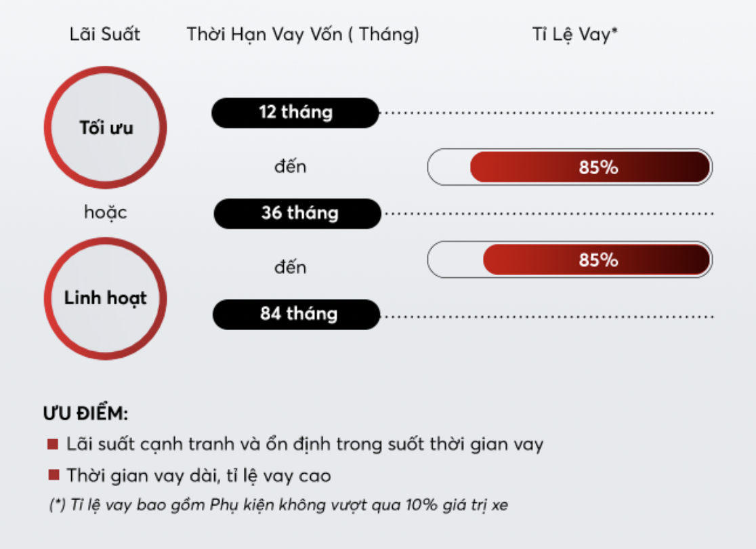The width and height of the screenshot is (756, 549).
Task: Click the 85% bar between 36 and 84 tháng
Action: click(x=596, y=260)
